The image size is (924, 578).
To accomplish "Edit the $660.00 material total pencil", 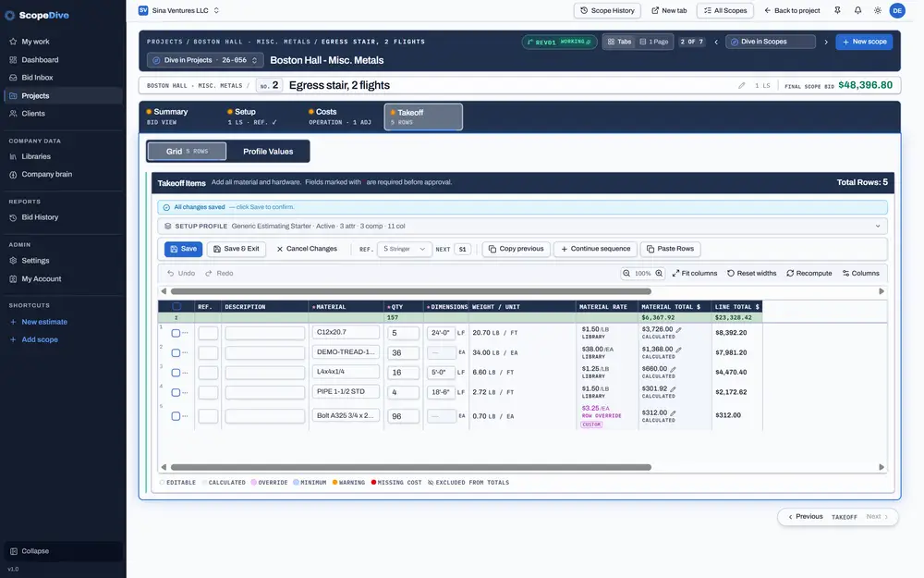I will pyautogui.click(x=673, y=369).
